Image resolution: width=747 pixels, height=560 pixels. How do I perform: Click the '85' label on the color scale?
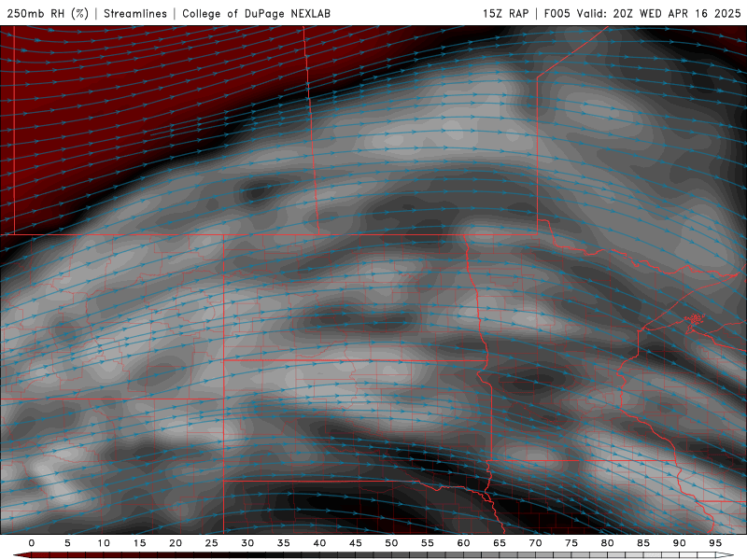(643, 543)
